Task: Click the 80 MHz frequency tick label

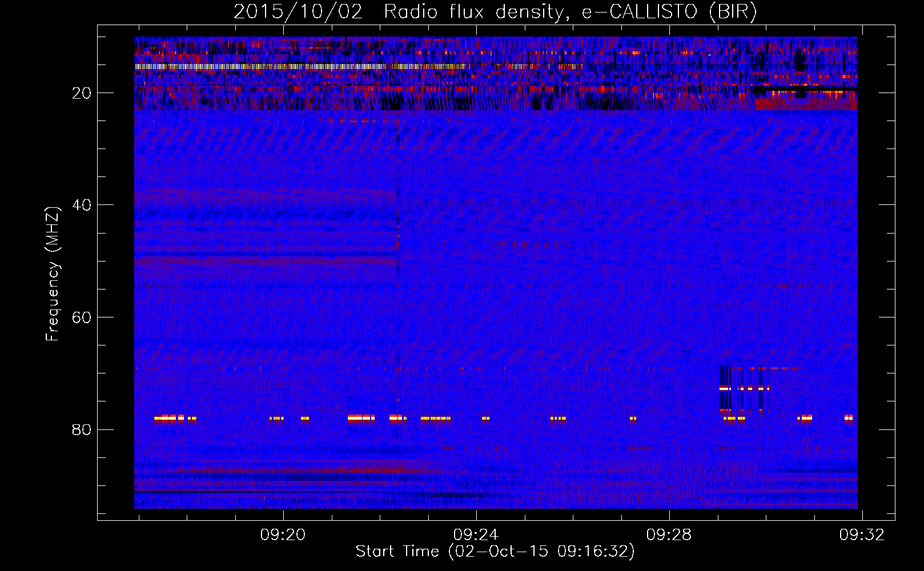Action: click(82, 429)
